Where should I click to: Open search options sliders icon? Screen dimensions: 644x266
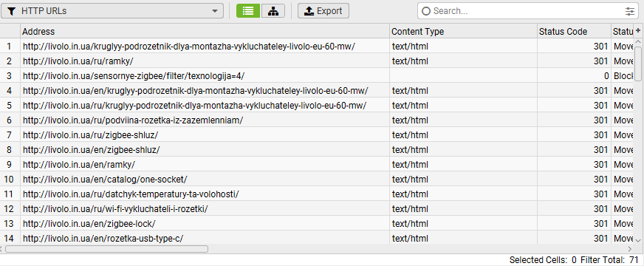[630, 11]
